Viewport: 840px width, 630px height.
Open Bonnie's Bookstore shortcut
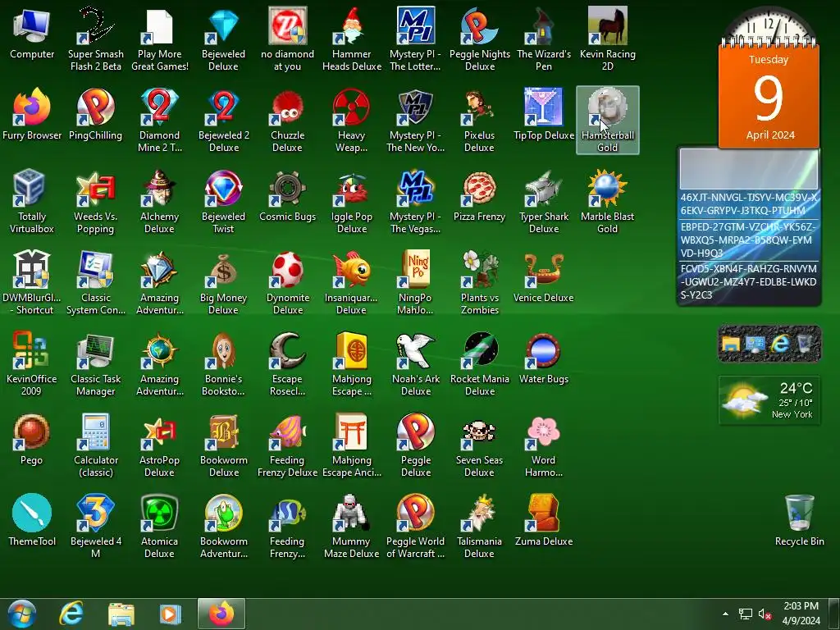click(x=223, y=363)
